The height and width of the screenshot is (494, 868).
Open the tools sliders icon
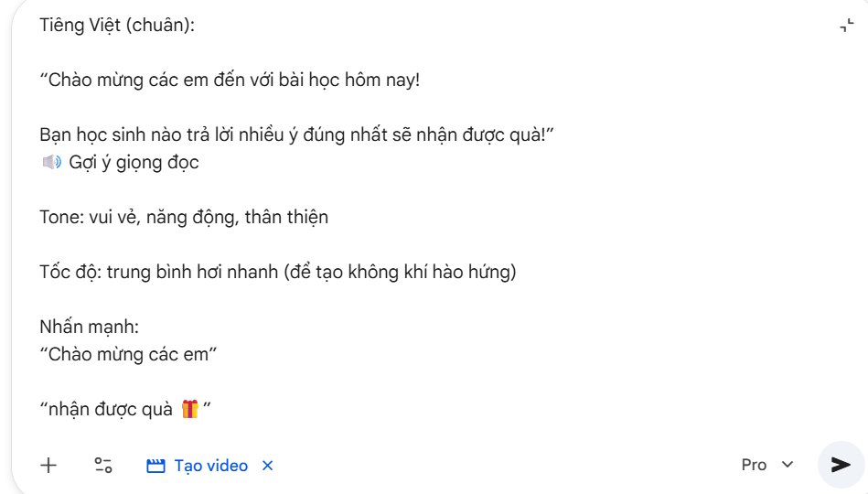[x=103, y=466]
